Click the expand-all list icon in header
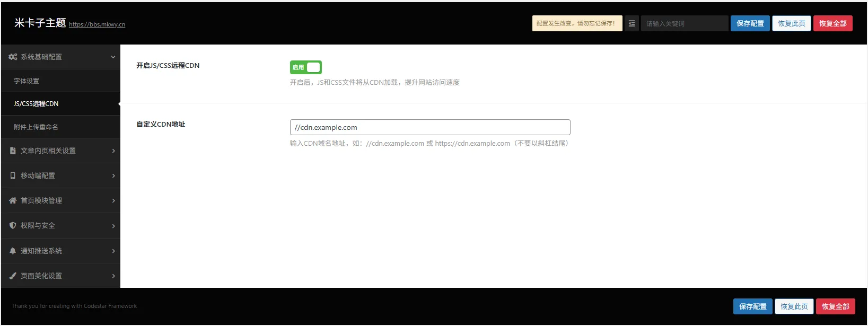The image size is (868, 326). click(632, 23)
